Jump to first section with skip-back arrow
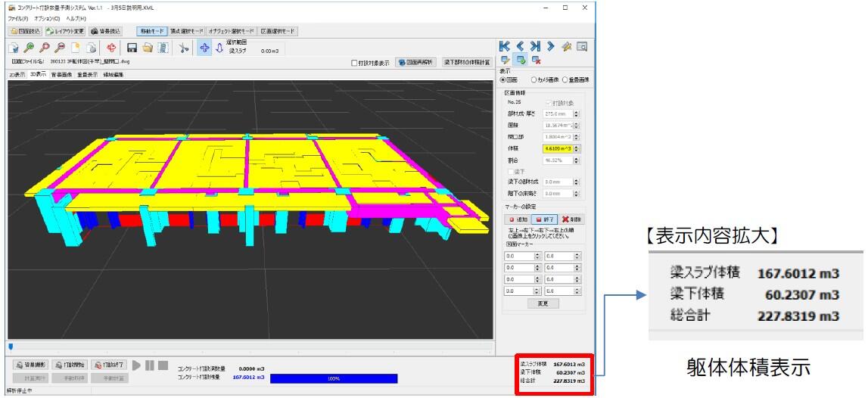 point(505,47)
